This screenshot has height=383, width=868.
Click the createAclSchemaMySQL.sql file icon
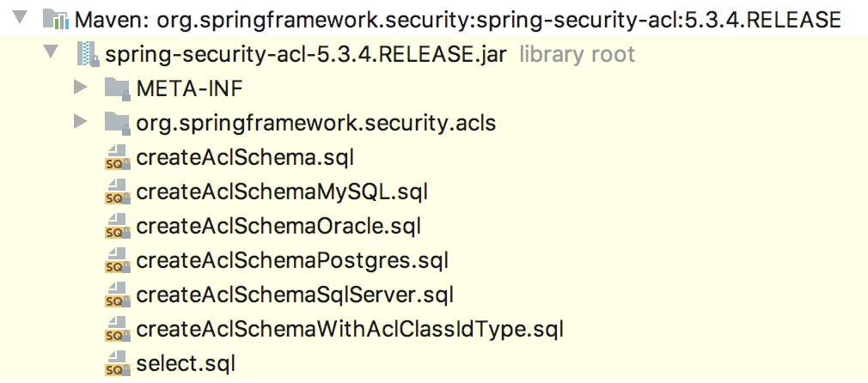(115, 192)
